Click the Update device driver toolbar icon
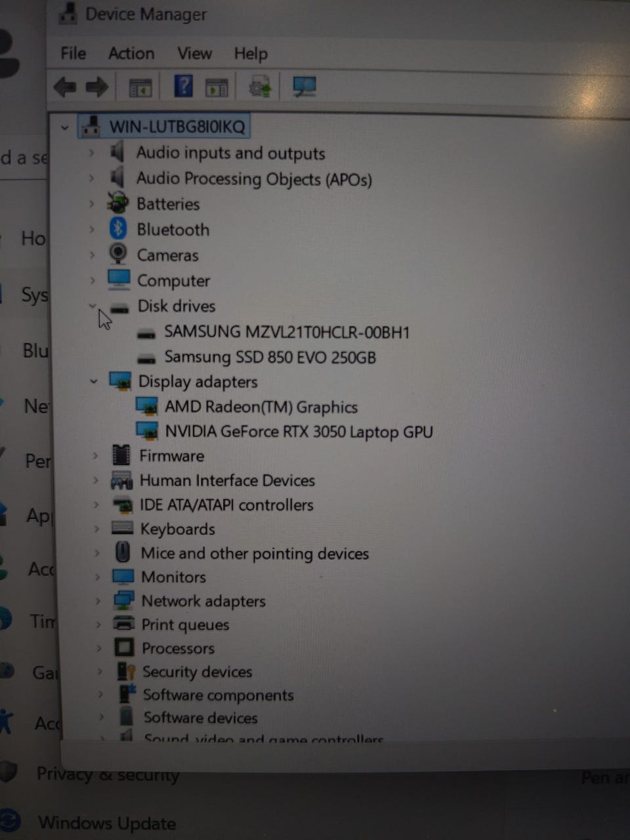Screen dimensions: 630x840 (x=260, y=87)
